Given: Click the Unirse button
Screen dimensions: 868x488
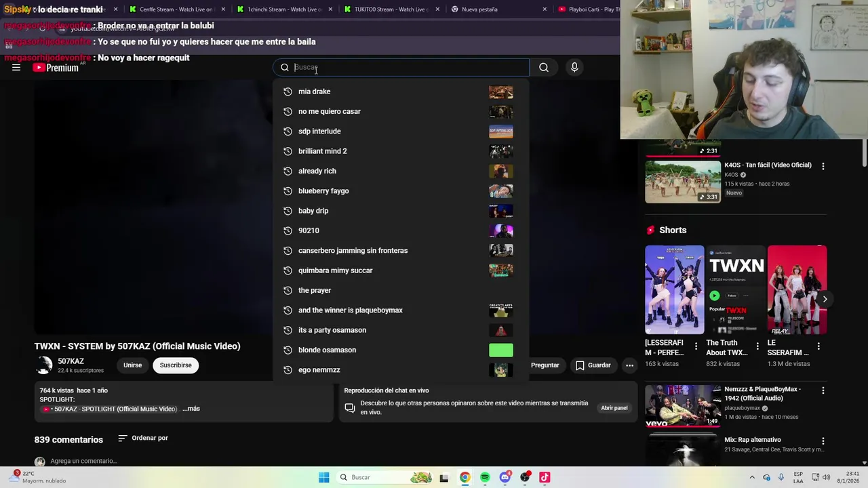Looking at the screenshot, I should (133, 365).
